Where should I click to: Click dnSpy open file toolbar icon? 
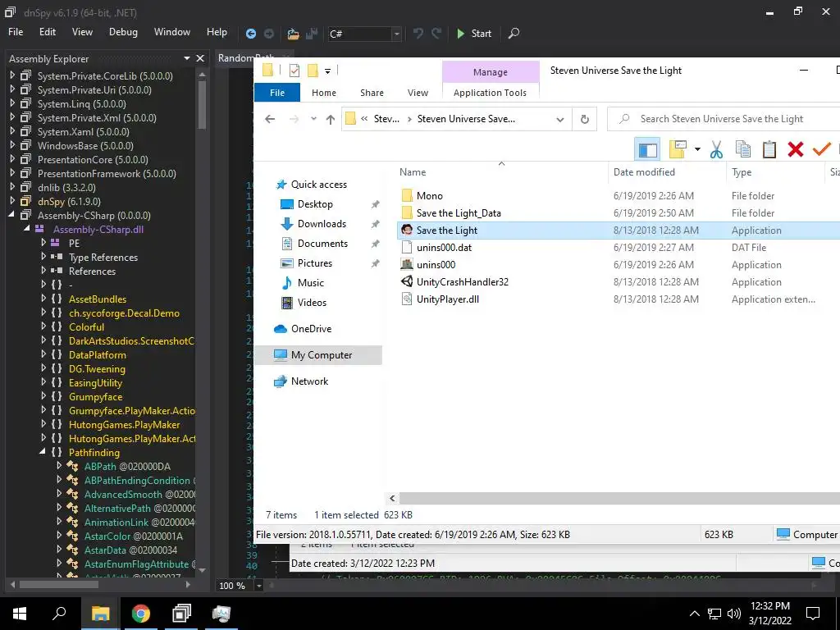pos(293,33)
